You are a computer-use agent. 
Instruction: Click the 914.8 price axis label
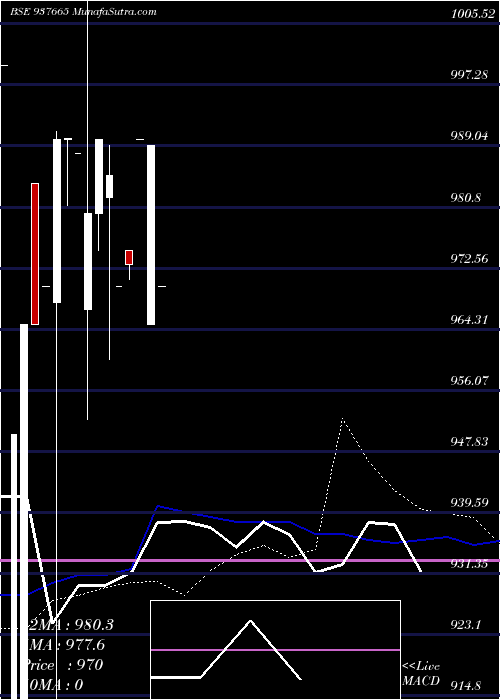click(x=466, y=686)
